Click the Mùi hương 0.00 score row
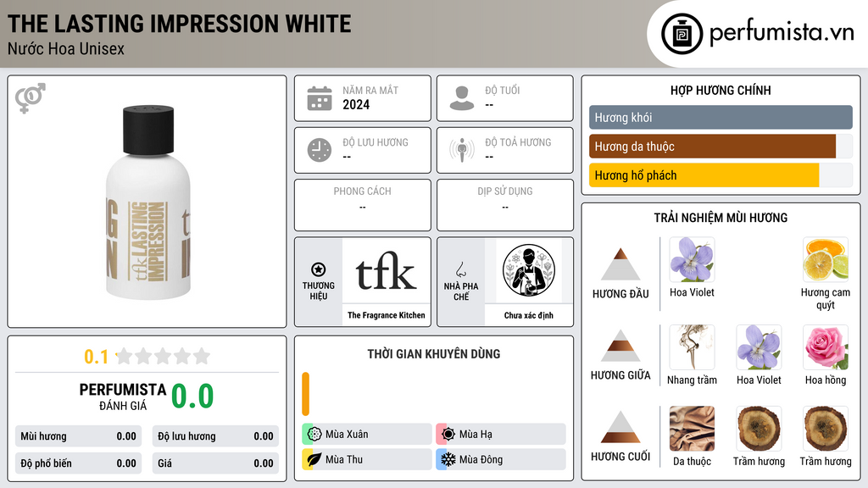 click(x=79, y=436)
